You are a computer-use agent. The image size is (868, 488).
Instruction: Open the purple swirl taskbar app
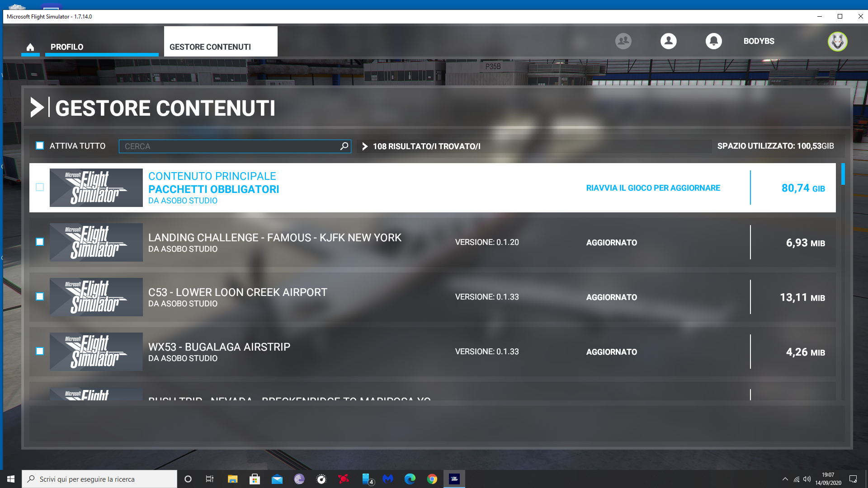(x=299, y=479)
